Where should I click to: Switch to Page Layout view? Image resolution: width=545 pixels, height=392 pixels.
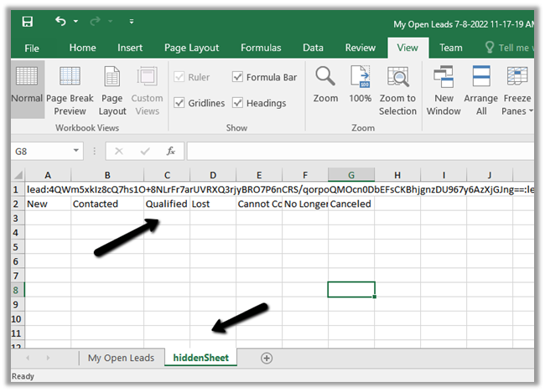pos(112,90)
